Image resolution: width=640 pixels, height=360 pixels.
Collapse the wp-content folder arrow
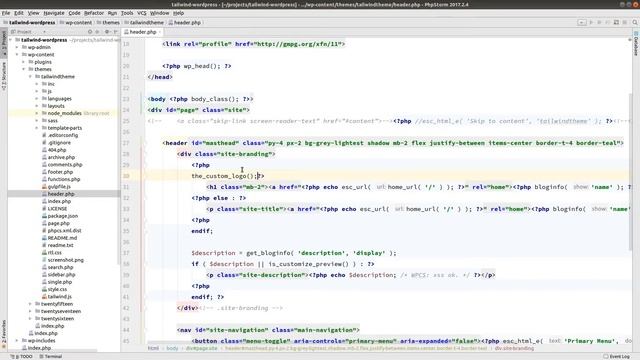tap(17, 55)
